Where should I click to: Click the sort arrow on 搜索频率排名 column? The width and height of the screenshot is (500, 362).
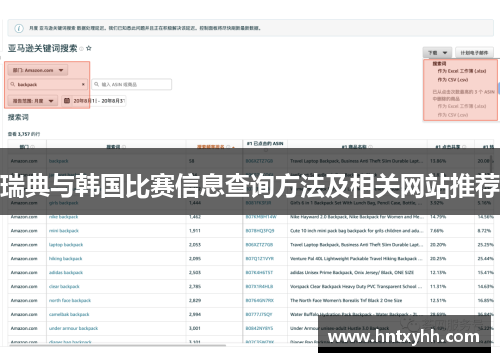click(x=233, y=147)
